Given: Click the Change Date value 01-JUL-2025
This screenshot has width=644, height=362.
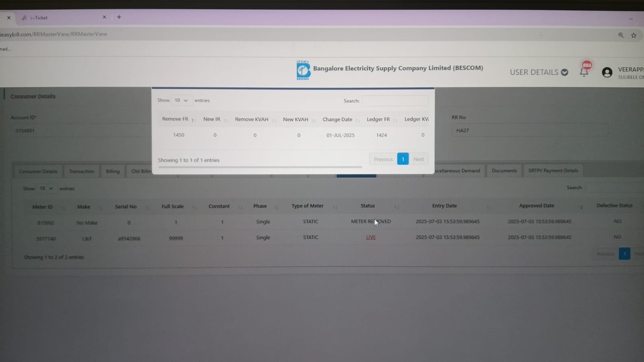Looking at the screenshot, I should pyautogui.click(x=341, y=136).
